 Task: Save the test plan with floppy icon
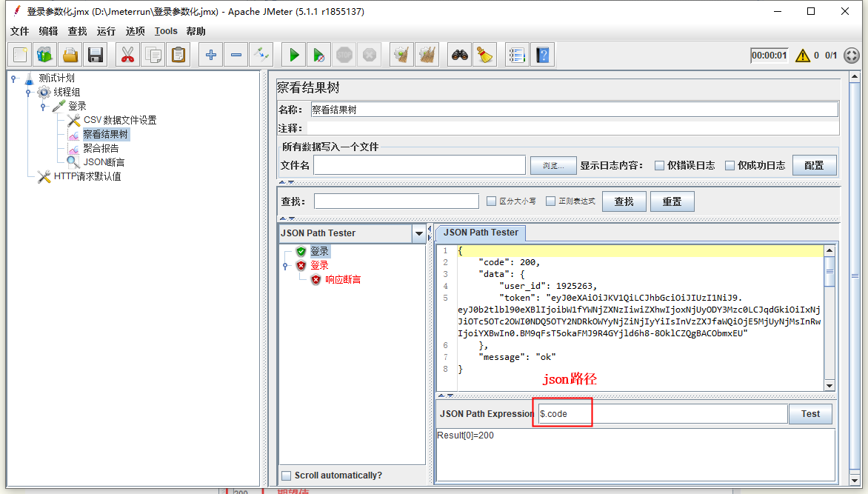pos(96,55)
